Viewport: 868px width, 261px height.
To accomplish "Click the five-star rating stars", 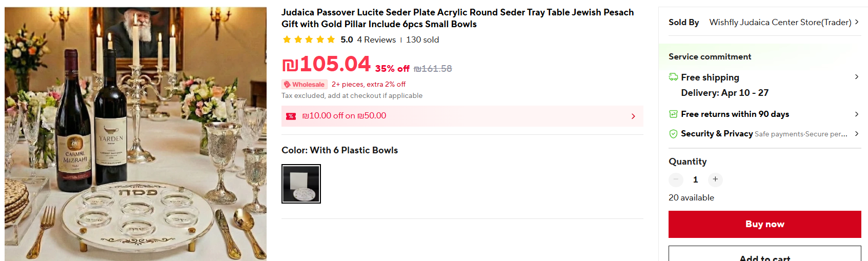I will point(309,39).
